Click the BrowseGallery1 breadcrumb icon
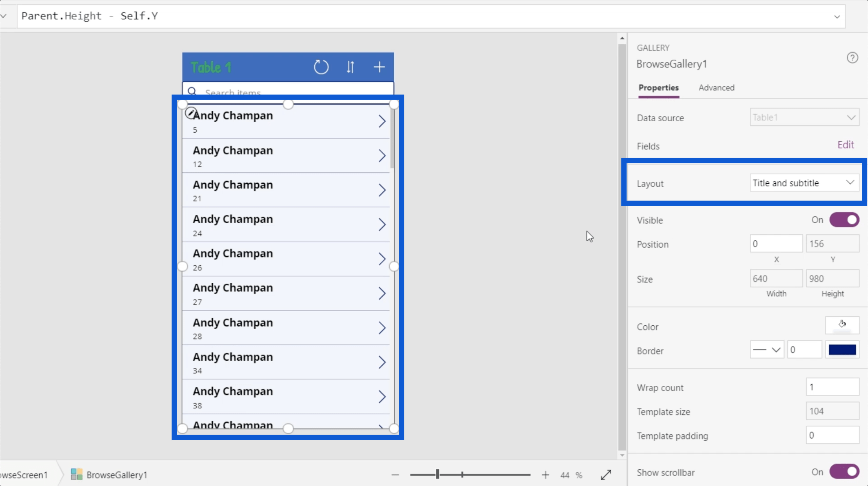This screenshot has height=486, width=868. 76,474
